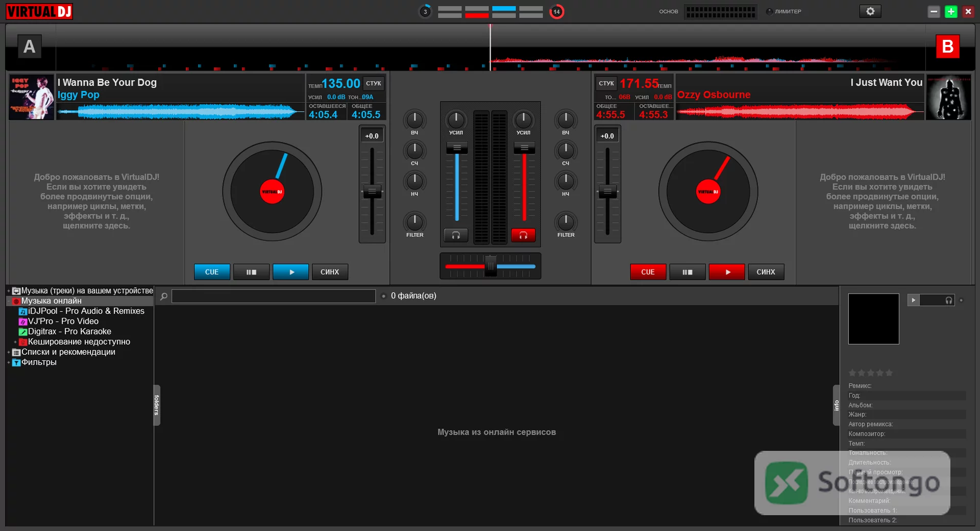Sync deck A with СИНХ button

330,272
